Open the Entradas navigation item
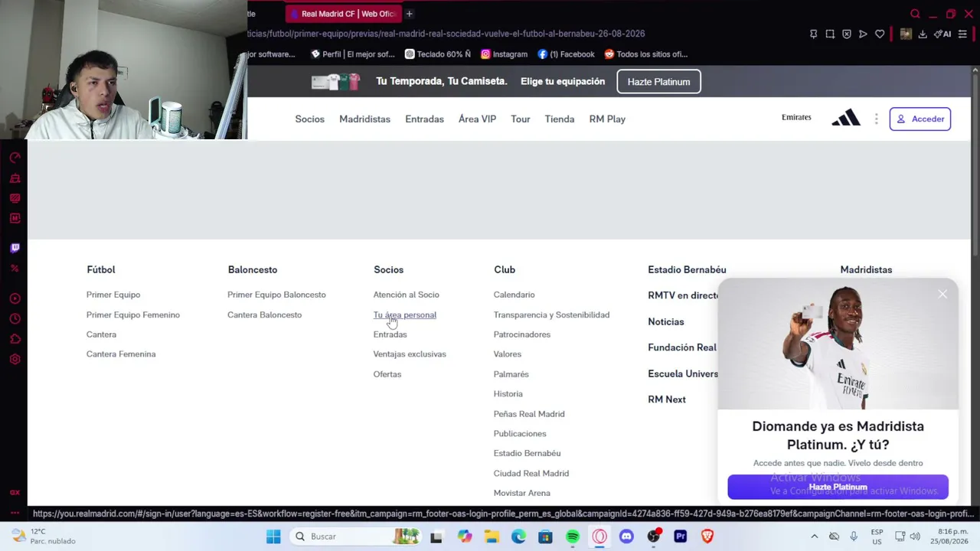The image size is (980, 551). [x=424, y=119]
